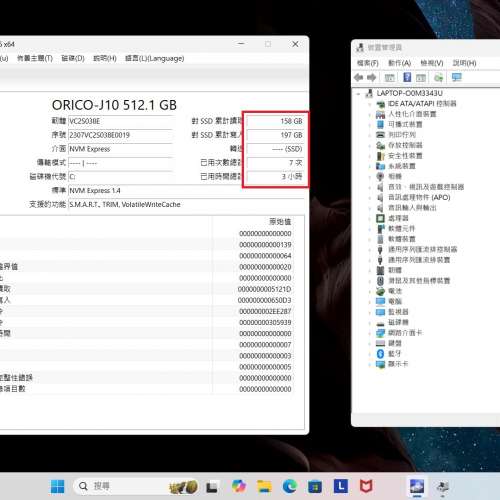Open 語言(L)(Language) menu
The height and width of the screenshot is (500, 500).
(154, 58)
